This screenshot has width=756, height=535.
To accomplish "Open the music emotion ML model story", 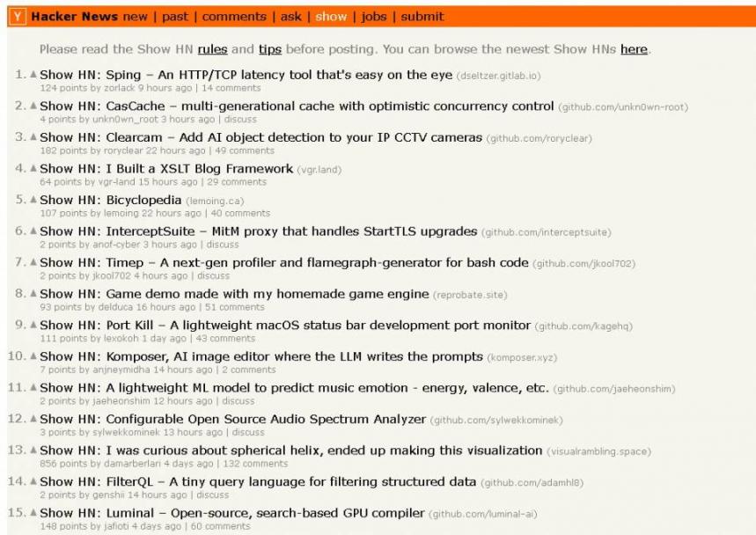I will pyautogui.click(x=294, y=388).
